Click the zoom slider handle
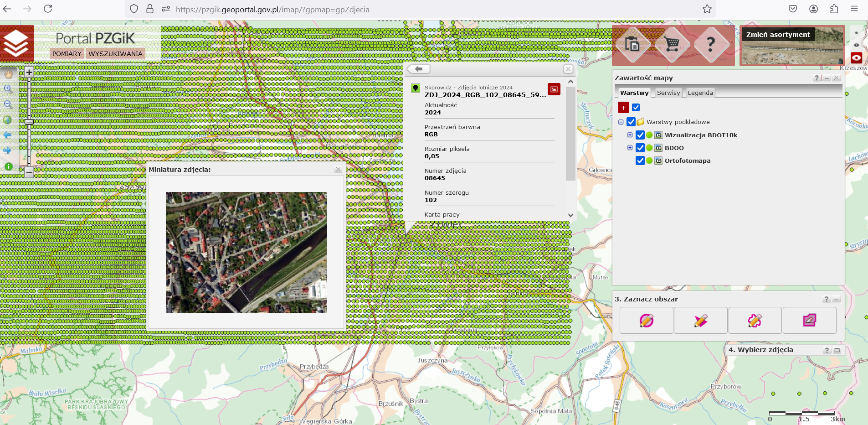The width and height of the screenshot is (868, 425). click(29, 122)
